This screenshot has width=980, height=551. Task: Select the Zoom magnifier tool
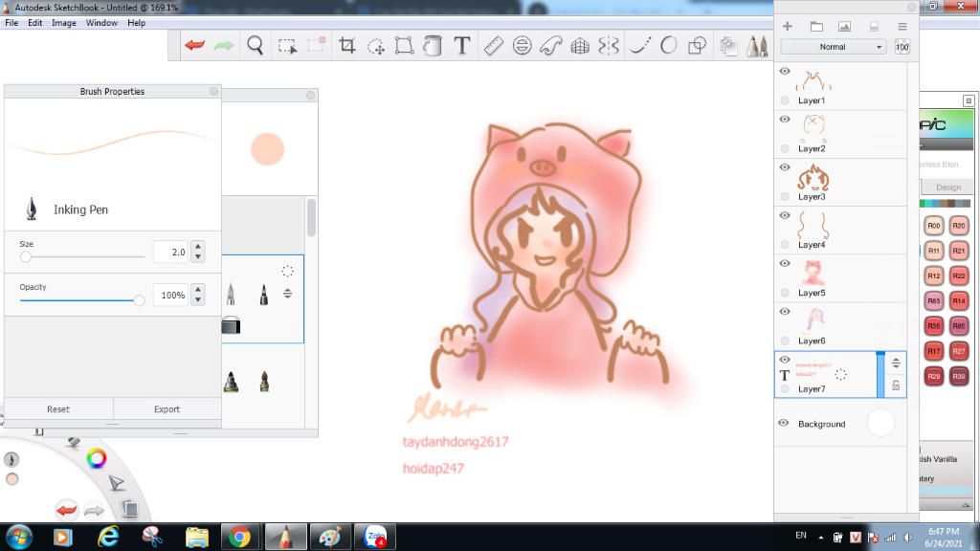point(255,45)
